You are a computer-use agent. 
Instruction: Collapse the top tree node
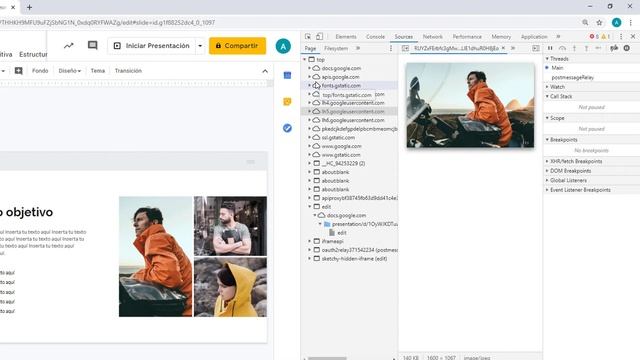(x=304, y=60)
